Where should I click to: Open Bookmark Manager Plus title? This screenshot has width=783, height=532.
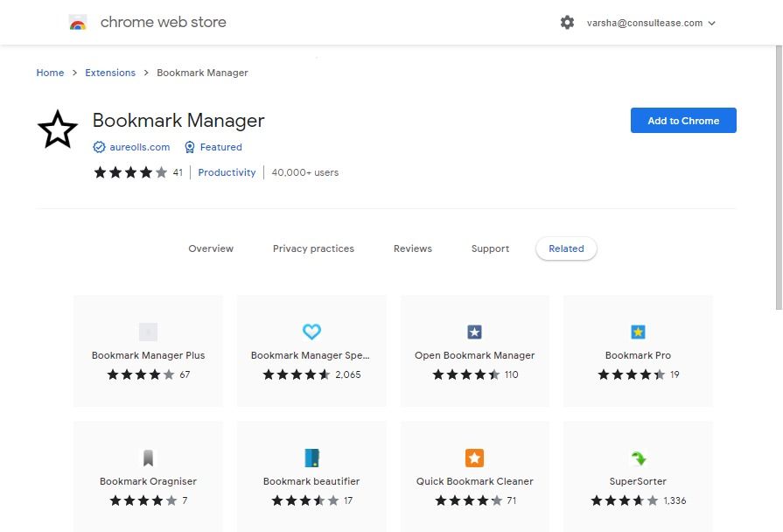coord(149,355)
